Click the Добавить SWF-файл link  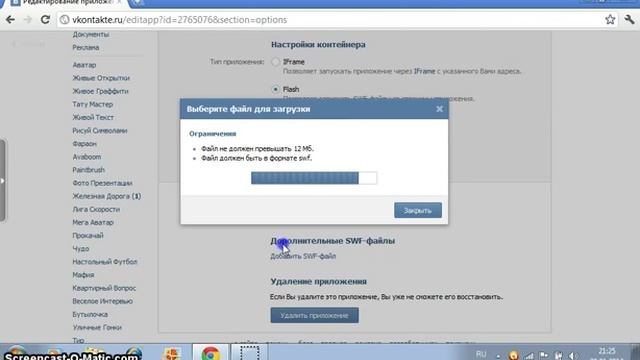(x=303, y=256)
